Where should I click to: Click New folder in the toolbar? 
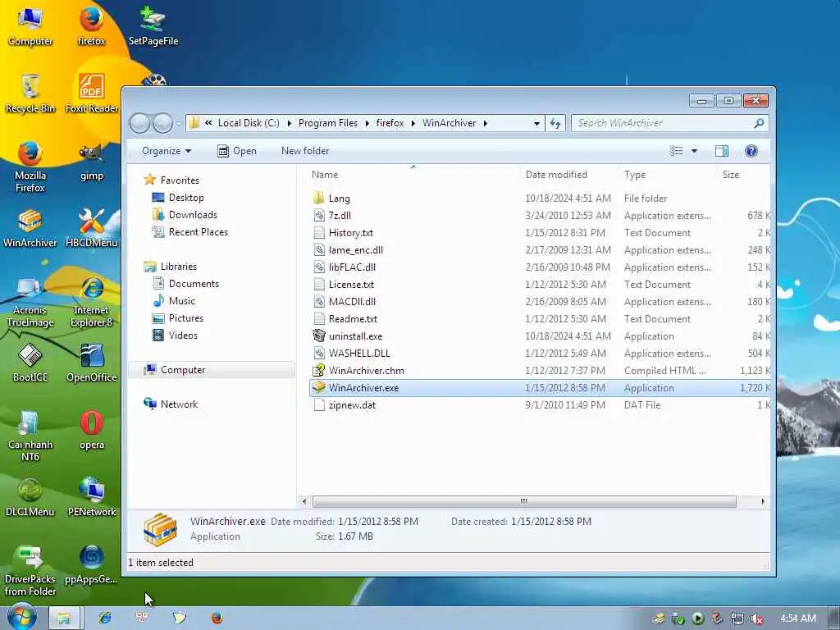pos(305,151)
